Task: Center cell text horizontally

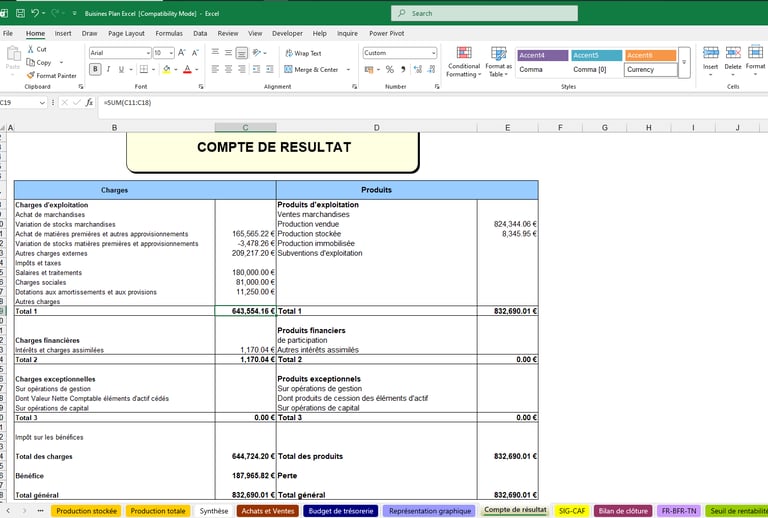Action: tap(228, 70)
